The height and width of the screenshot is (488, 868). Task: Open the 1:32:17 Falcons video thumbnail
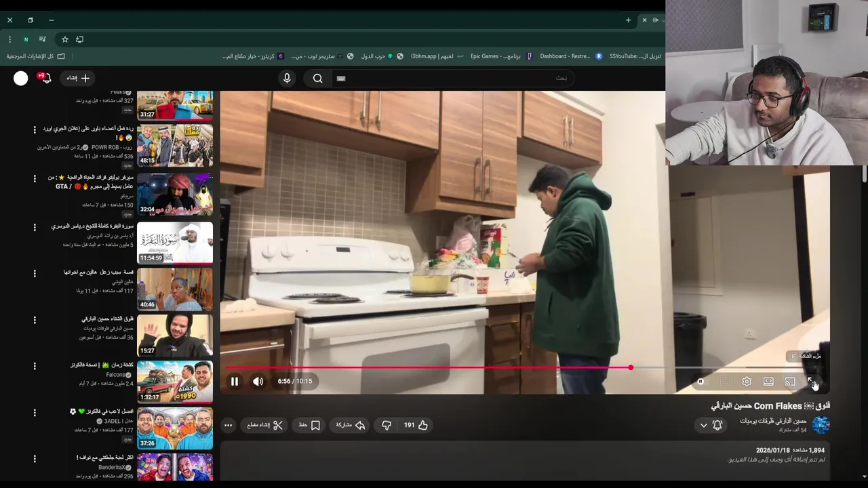pyautogui.click(x=175, y=382)
